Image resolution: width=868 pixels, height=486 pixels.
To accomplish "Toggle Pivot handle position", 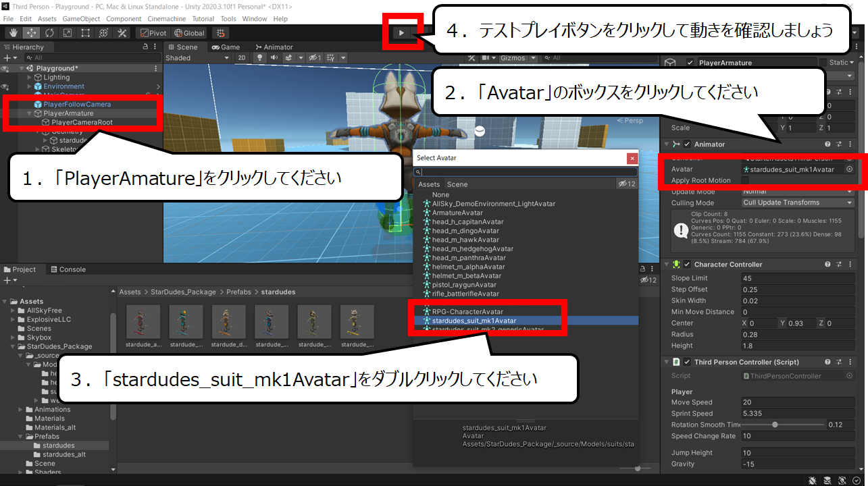I will click(x=153, y=32).
